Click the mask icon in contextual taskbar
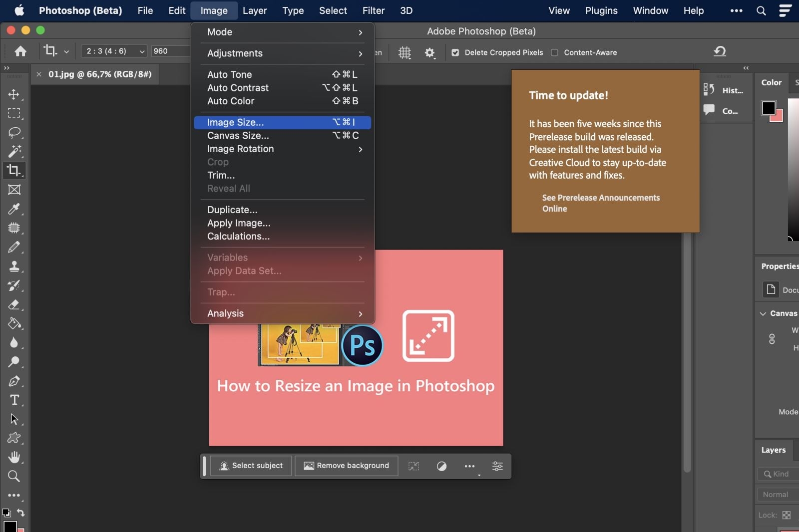The width and height of the screenshot is (799, 532). tap(441, 466)
